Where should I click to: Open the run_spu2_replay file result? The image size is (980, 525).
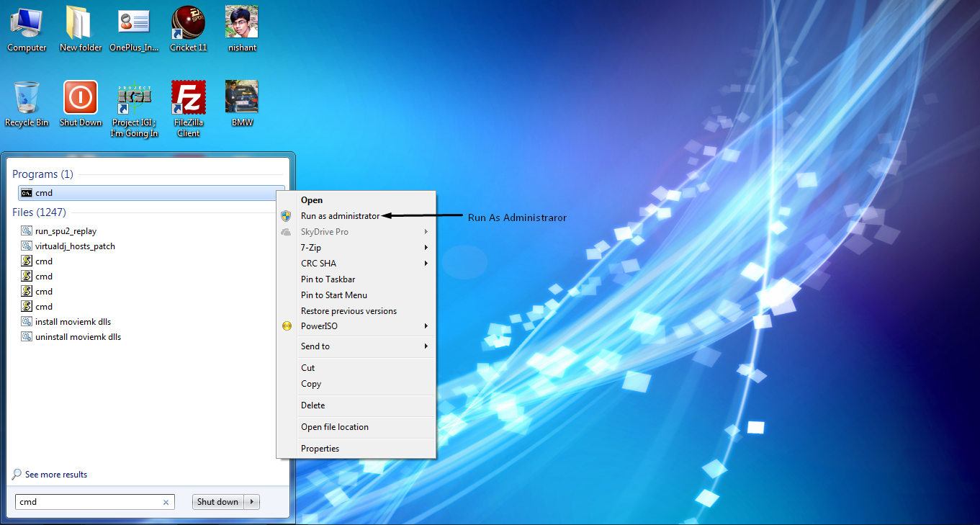point(66,231)
